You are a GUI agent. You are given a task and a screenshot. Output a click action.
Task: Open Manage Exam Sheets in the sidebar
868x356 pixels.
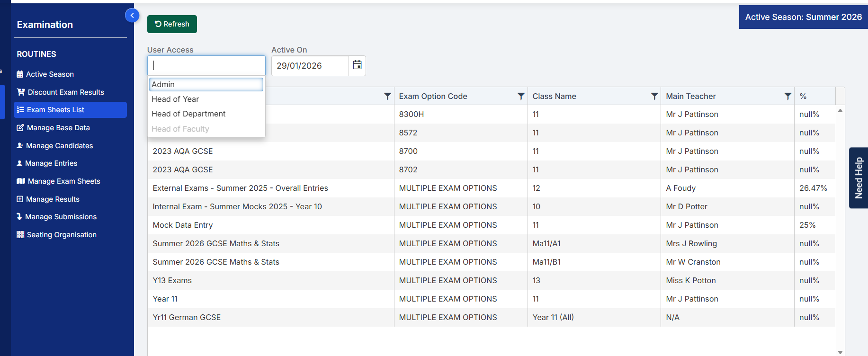(x=64, y=181)
